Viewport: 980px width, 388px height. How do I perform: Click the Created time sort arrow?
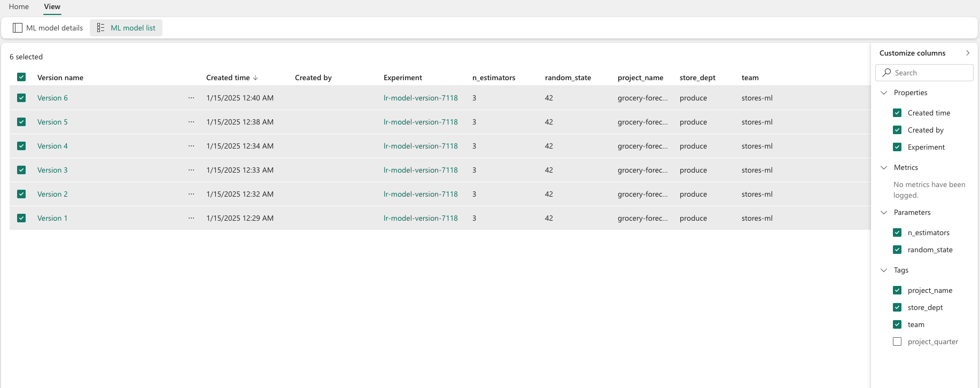click(255, 77)
